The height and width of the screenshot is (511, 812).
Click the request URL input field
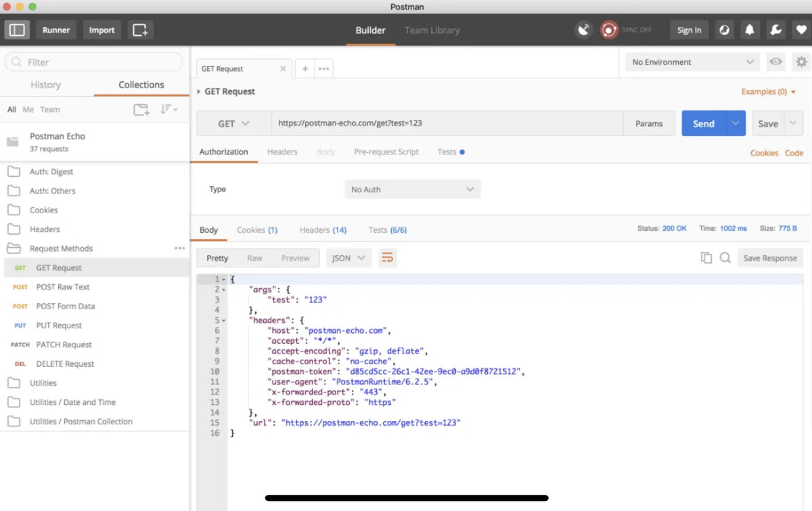pos(447,124)
